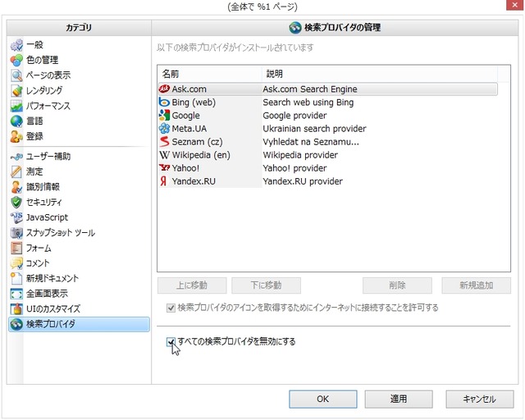
Task: Click the Meta.UA flower icon
Action: pyautogui.click(x=164, y=128)
